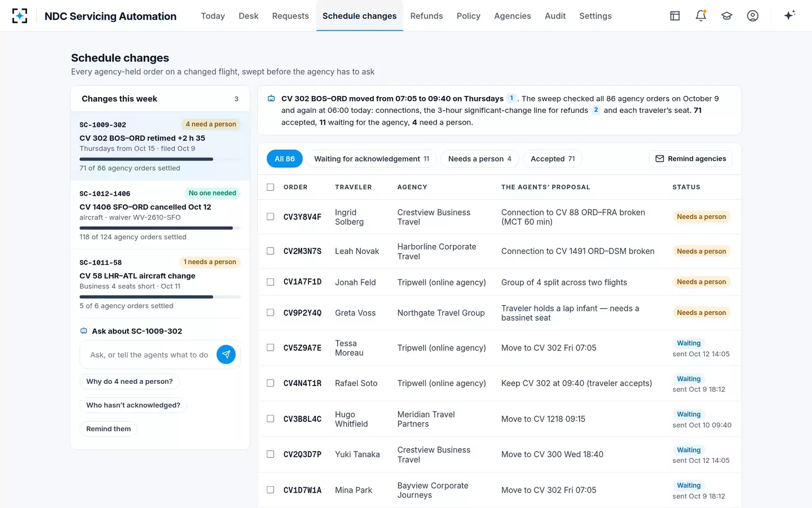This screenshot has height=508, width=812.
Task: Focus the 'Ask, or tell the agents' input
Action: click(149, 355)
